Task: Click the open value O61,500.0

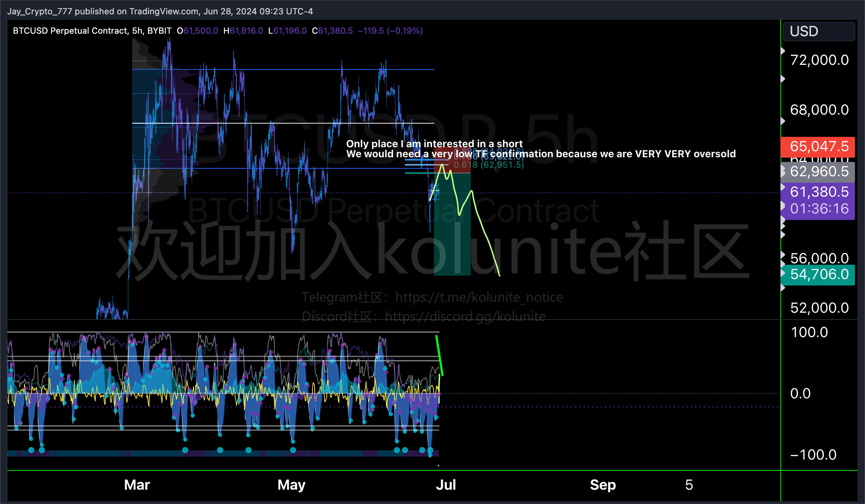Action: (x=197, y=31)
